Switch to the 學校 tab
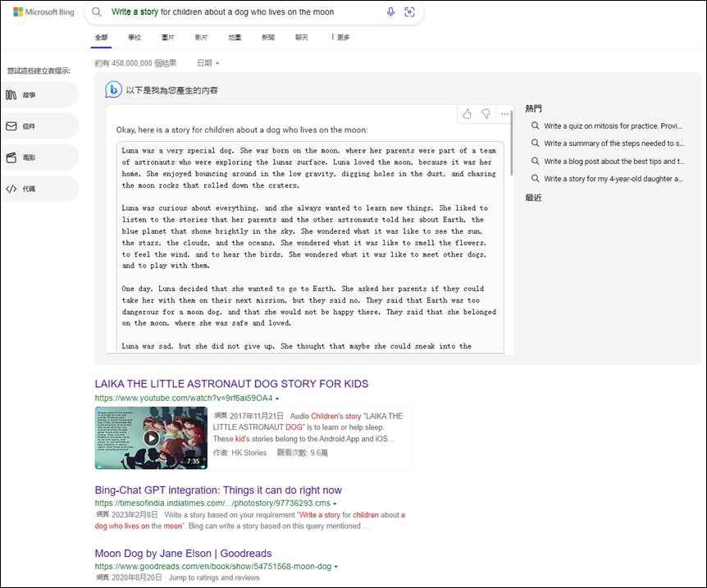This screenshot has width=707, height=588. 135,38
